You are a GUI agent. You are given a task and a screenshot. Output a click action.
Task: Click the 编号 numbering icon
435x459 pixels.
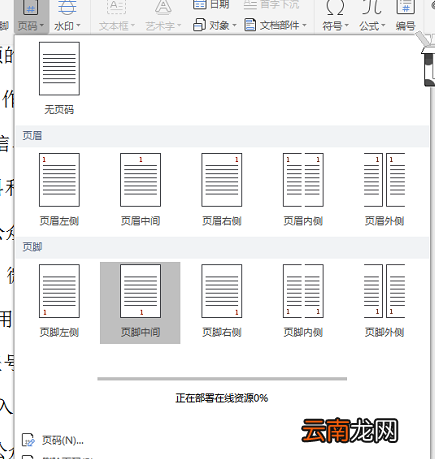click(406, 7)
